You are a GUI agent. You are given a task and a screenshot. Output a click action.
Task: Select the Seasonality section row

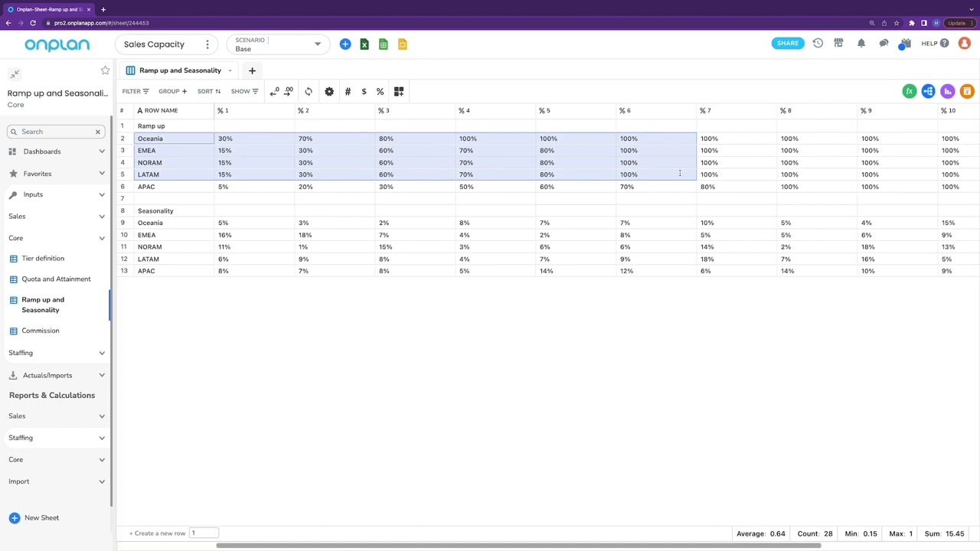(174, 211)
